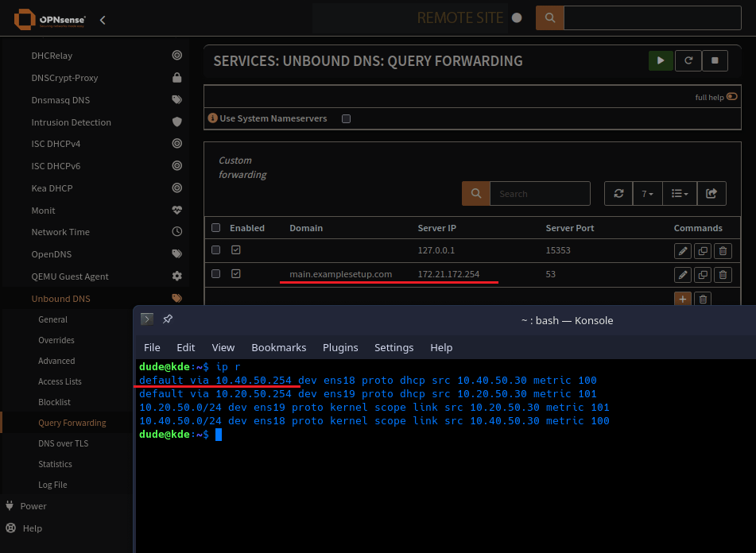The width and height of the screenshot is (756, 553).
Task: Open the Help section in the sidebar
Action: tap(33, 528)
